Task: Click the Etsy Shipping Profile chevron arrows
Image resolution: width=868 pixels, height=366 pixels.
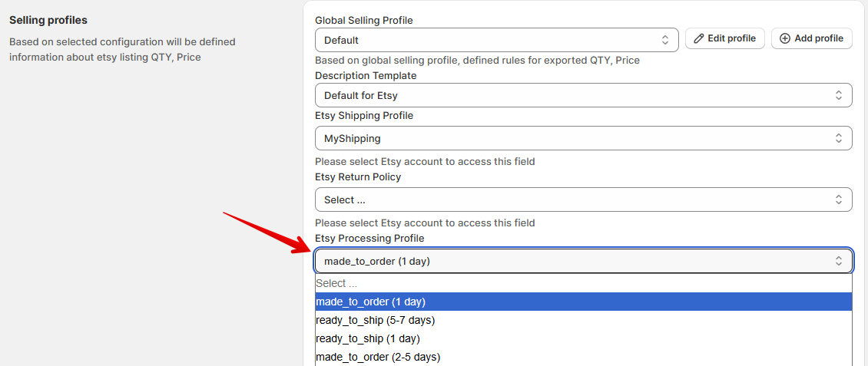Action: click(839, 138)
